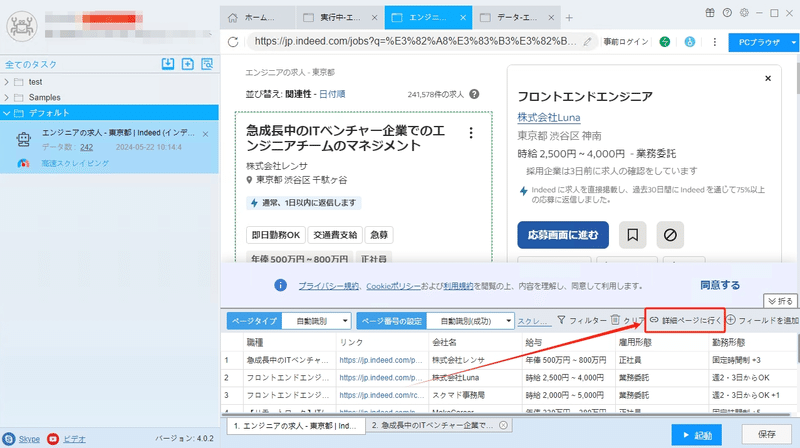
Task: Click the 即日勤務OK tag
Action: pyautogui.click(x=276, y=235)
